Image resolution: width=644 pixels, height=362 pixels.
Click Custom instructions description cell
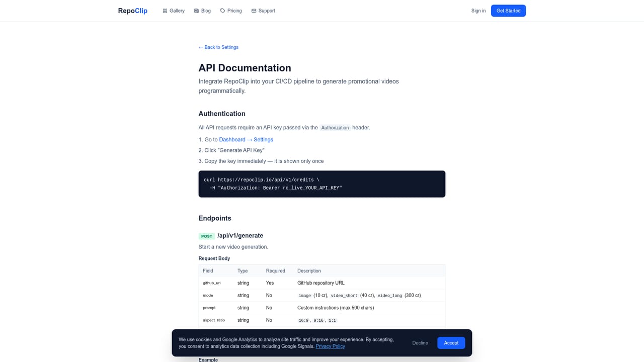point(336,308)
